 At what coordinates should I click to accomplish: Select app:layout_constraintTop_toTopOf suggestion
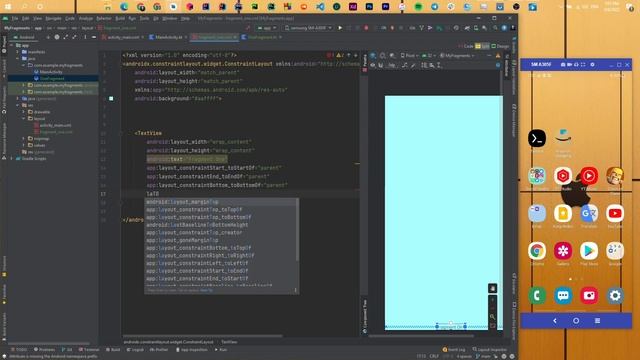pyautogui.click(x=194, y=209)
